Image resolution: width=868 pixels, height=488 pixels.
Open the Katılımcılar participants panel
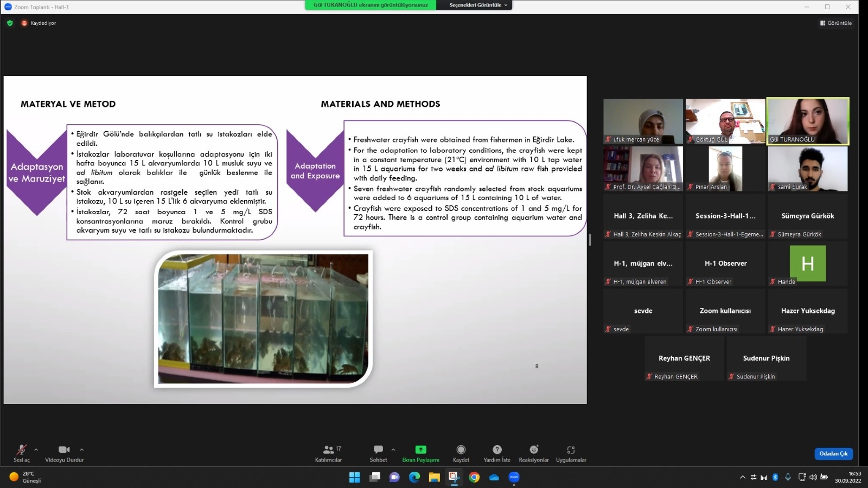[x=329, y=453]
